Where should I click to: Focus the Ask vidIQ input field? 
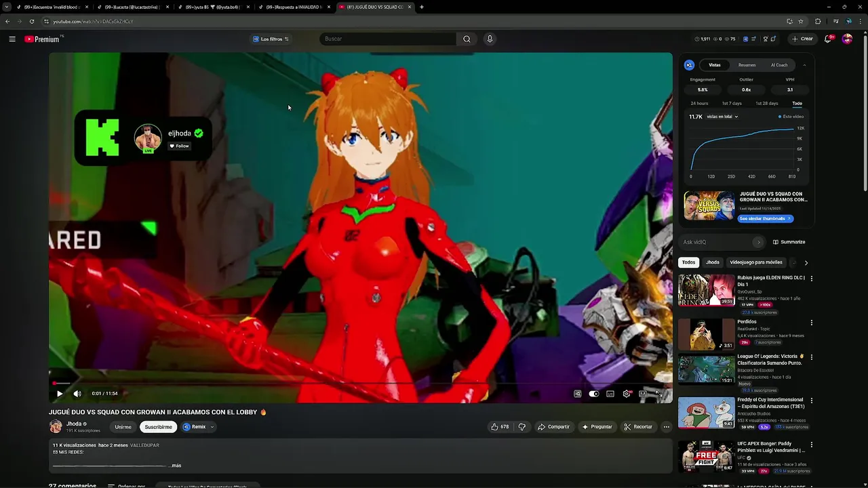[715, 242]
